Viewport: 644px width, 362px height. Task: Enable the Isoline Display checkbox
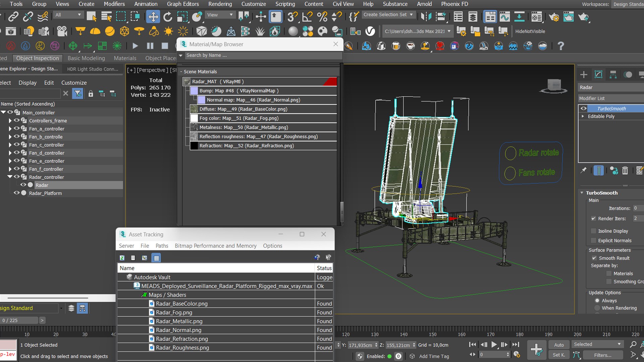594,231
